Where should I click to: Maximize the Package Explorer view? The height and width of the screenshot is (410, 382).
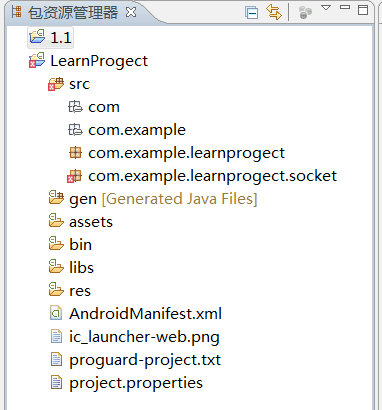[x=363, y=10]
